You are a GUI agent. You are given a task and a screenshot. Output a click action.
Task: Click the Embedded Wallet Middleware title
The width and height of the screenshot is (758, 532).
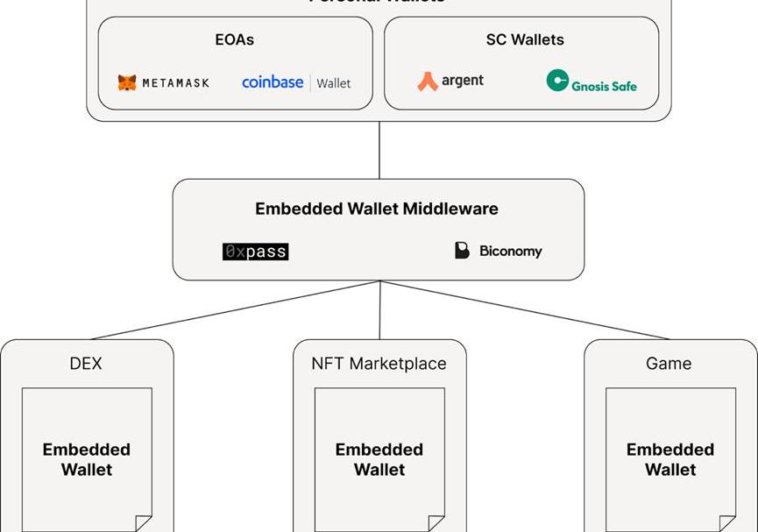pyautogui.click(x=377, y=209)
